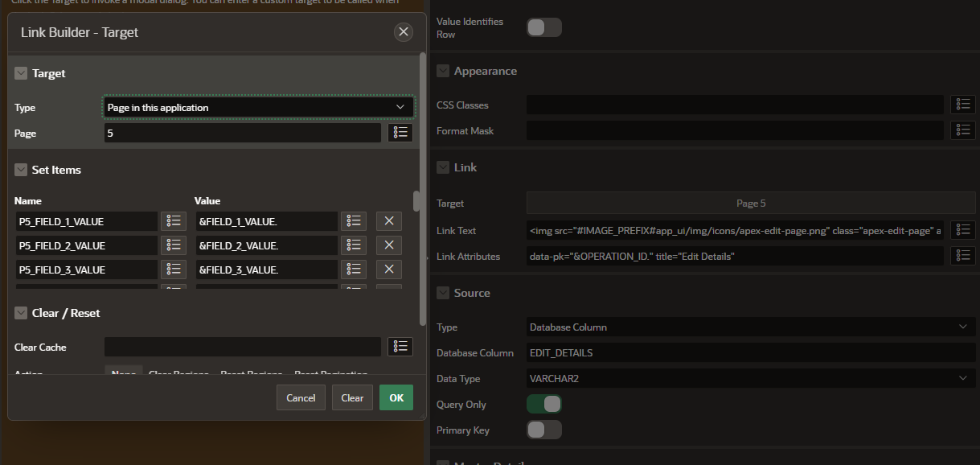Delete the P5_FIELD_3_VALUE item row
The height and width of the screenshot is (465, 980).
(x=388, y=270)
